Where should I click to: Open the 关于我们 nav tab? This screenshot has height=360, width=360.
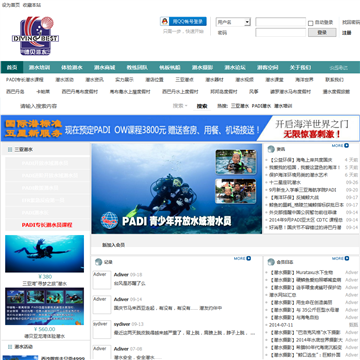300,68
